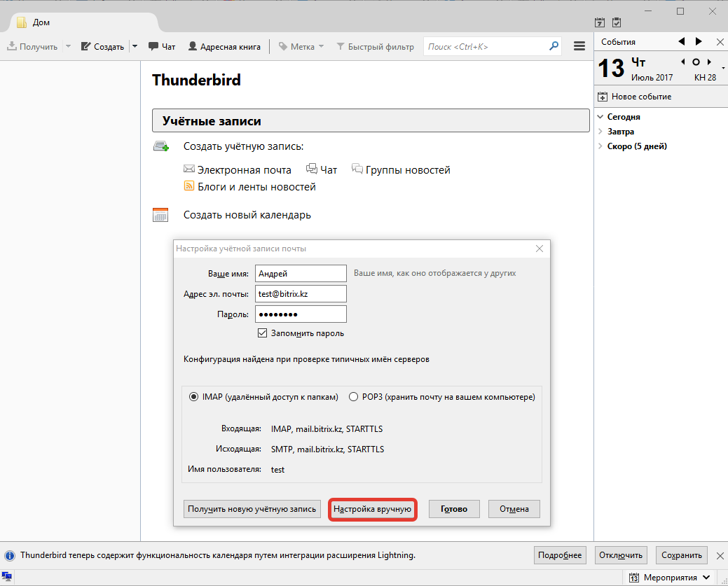Click Создать новый календарь link

click(247, 215)
